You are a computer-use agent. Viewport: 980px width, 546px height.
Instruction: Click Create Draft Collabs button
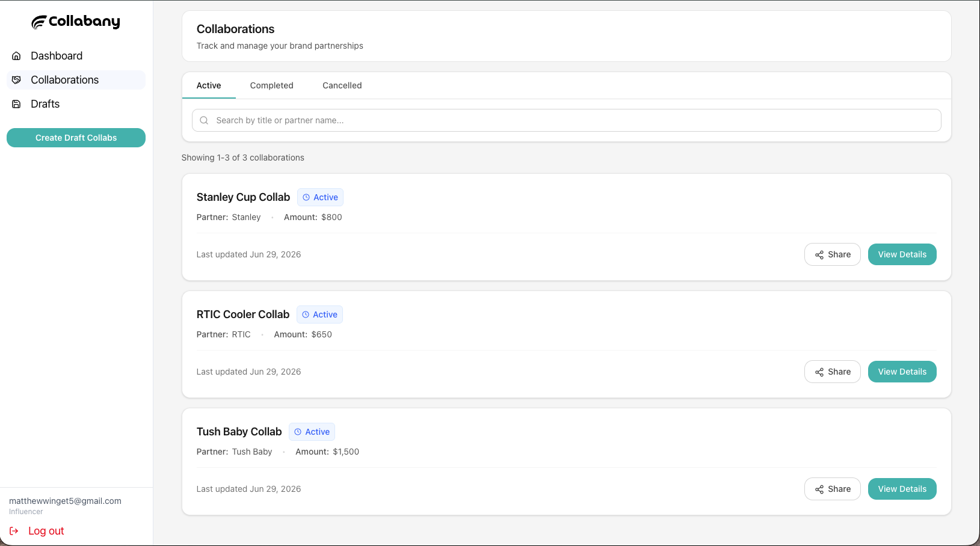76,138
